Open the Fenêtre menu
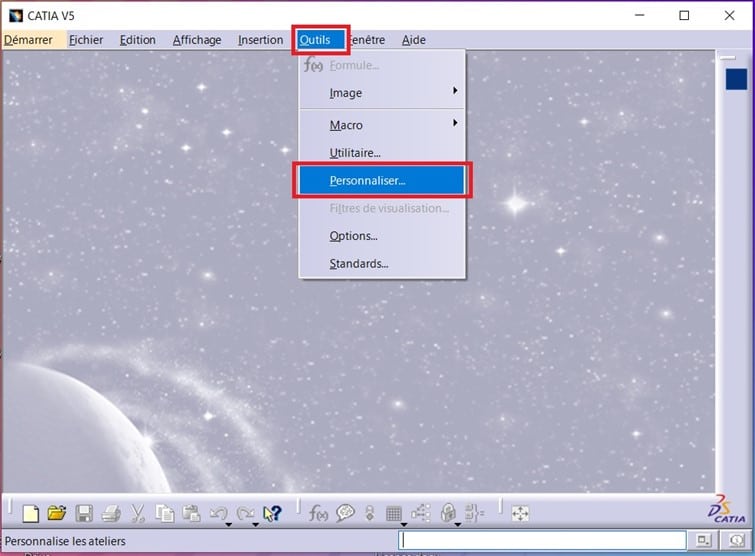Screen dimensions: 755x556 (x=368, y=40)
